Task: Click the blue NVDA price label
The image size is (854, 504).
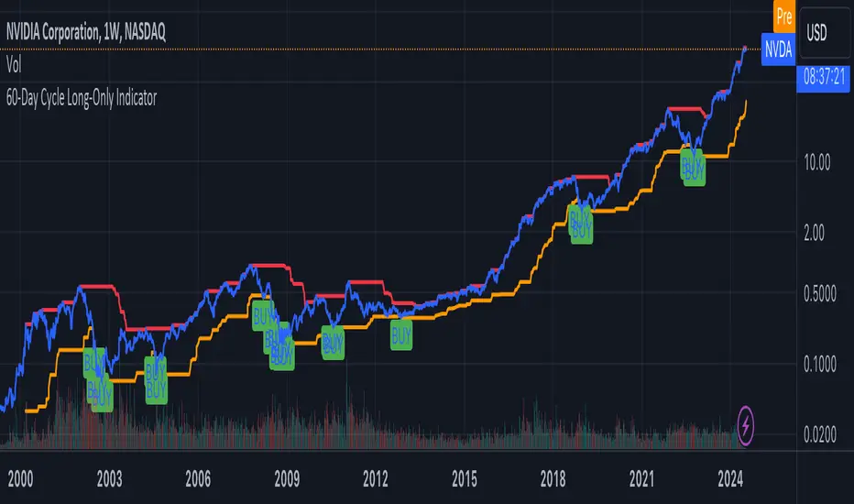Action: pyautogui.click(x=778, y=49)
